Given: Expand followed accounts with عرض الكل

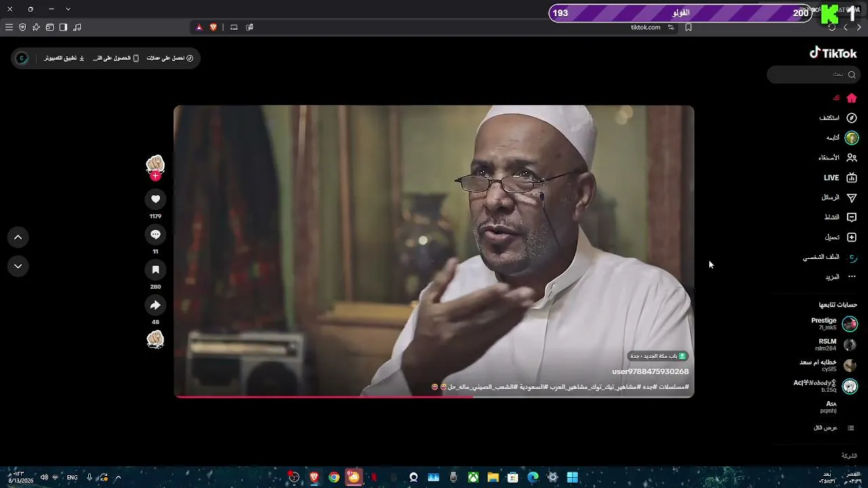Looking at the screenshot, I should [x=833, y=428].
